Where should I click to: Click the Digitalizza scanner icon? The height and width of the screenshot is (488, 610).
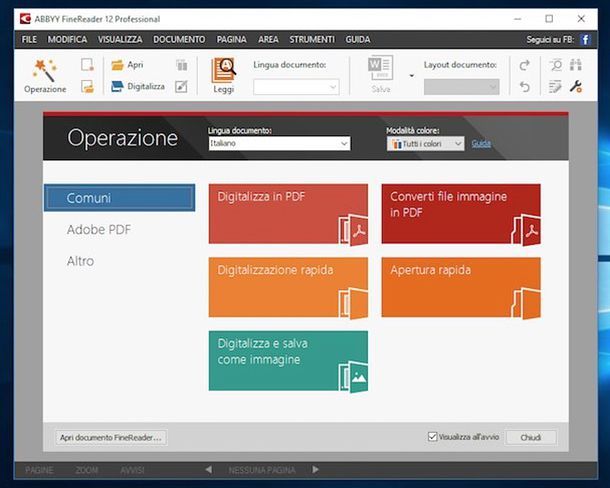pos(117,87)
